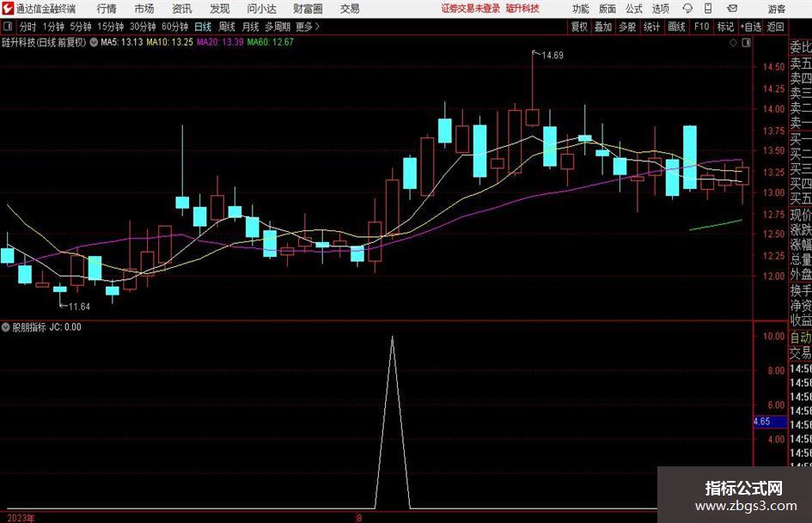Click the 雄升科技(日线 前复权) chart title
This screenshot has height=523, width=812.
[x=44, y=42]
